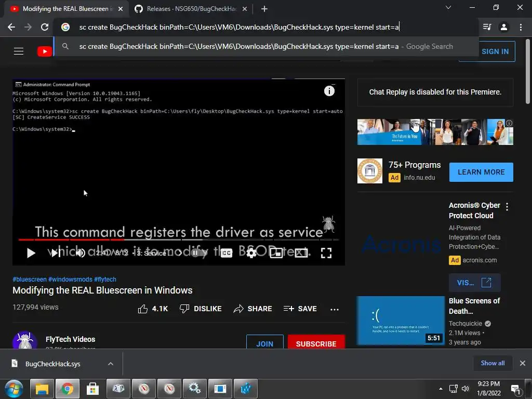Viewport: 532px width, 399px height.
Task: Click the YouTube logo icon
Action: [x=45, y=51]
